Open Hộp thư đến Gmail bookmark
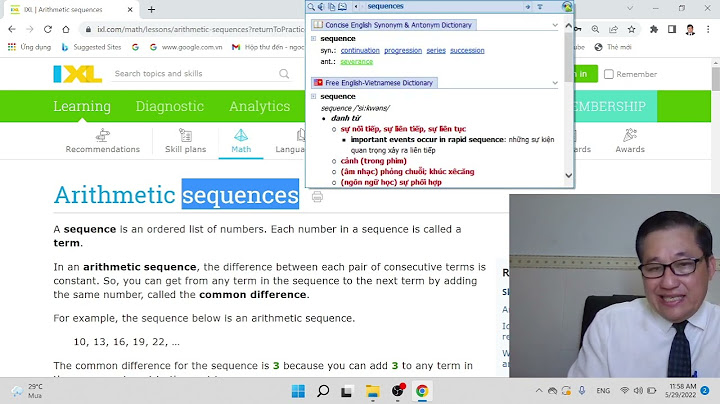This screenshot has width=720, height=404. click(268, 47)
